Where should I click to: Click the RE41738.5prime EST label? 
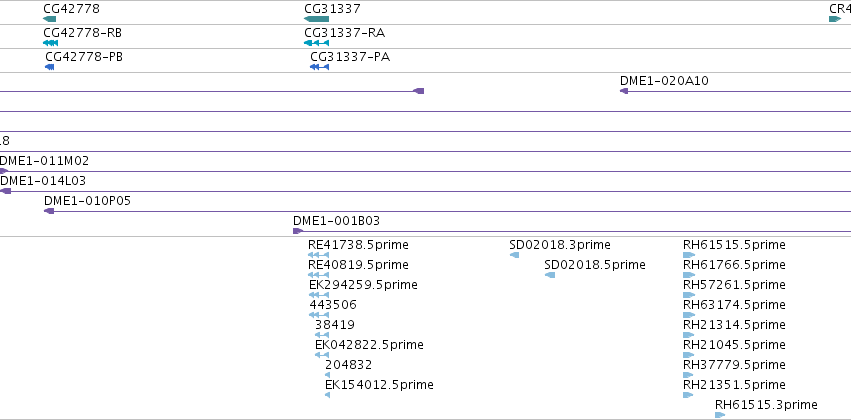[358, 245]
